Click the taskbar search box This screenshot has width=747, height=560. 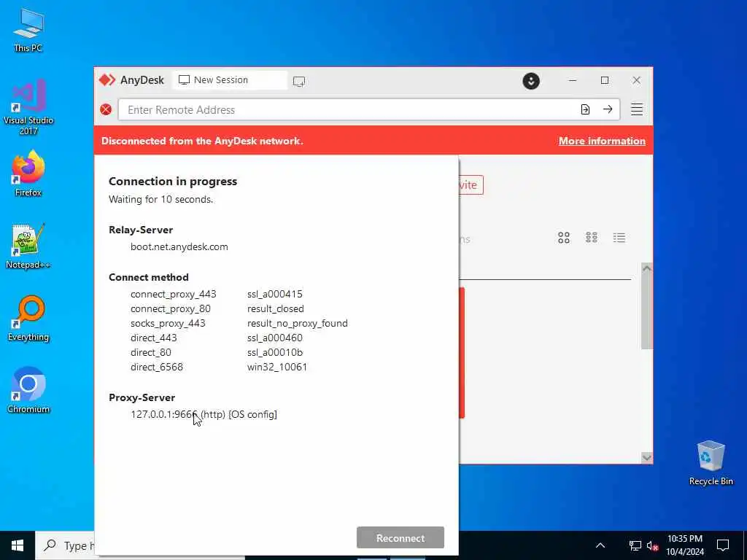pos(65,545)
